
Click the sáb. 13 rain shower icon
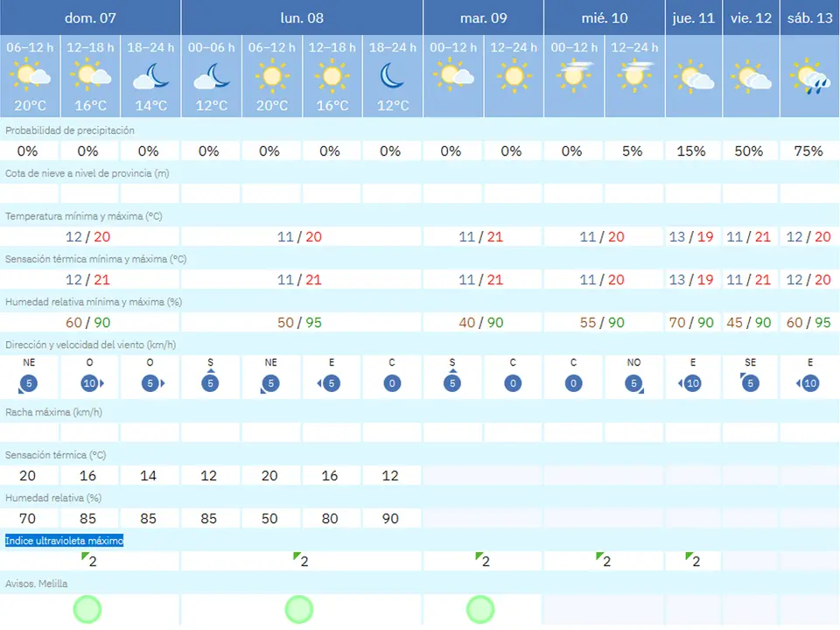[810, 77]
